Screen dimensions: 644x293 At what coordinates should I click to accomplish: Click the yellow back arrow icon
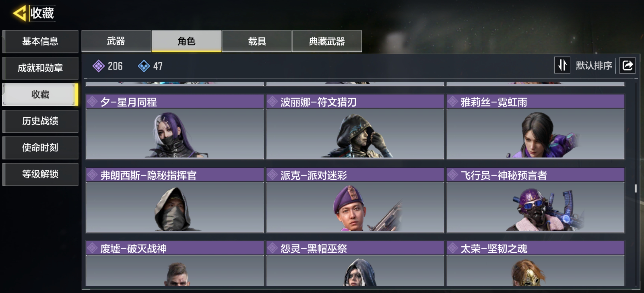click(19, 13)
